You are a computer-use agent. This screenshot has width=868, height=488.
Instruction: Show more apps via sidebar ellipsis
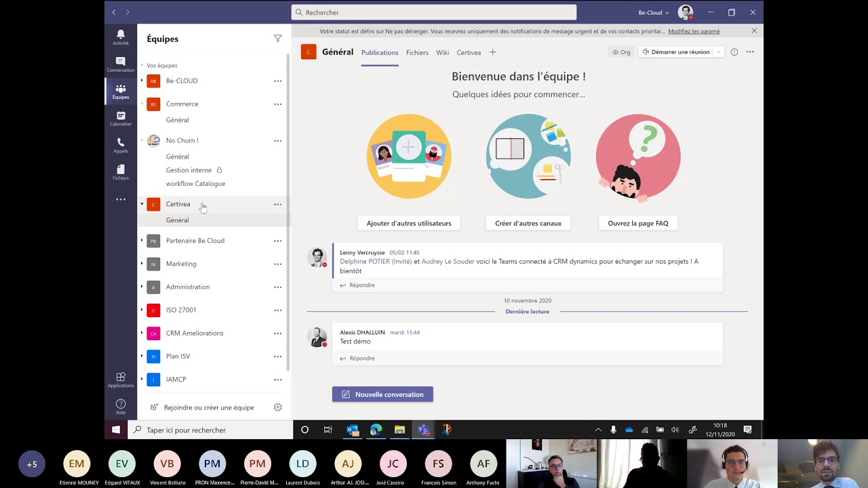(121, 199)
